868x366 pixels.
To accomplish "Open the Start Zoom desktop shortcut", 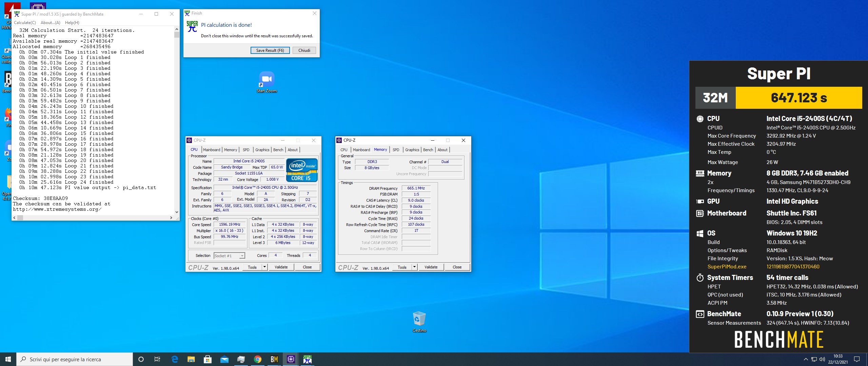I will pos(267,82).
